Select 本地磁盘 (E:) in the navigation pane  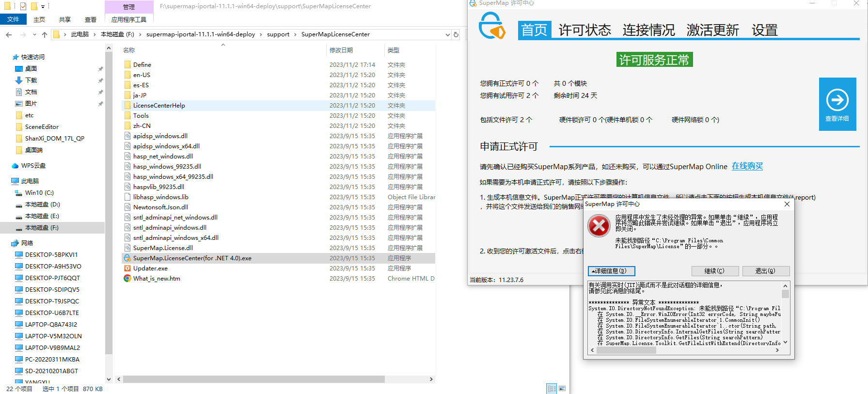tap(42, 216)
